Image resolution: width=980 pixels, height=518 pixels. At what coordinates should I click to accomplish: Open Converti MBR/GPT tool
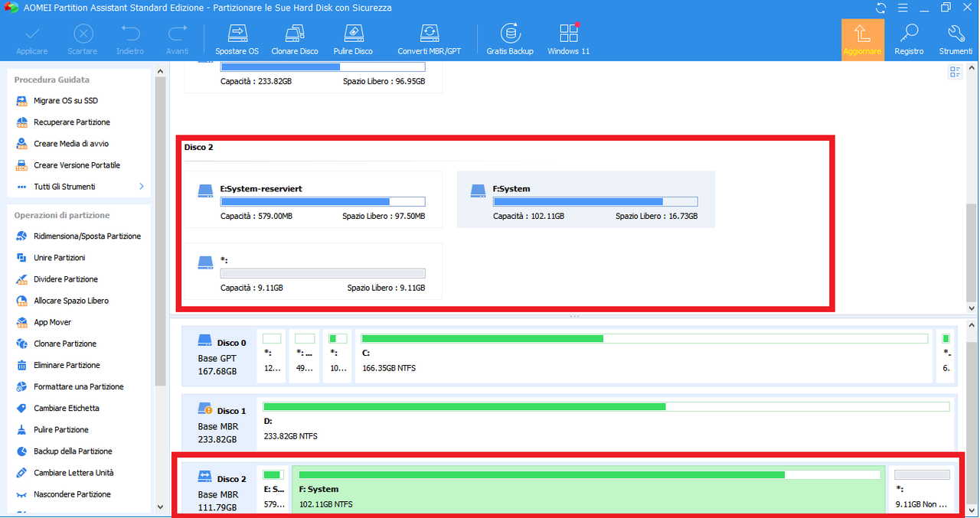coord(430,40)
